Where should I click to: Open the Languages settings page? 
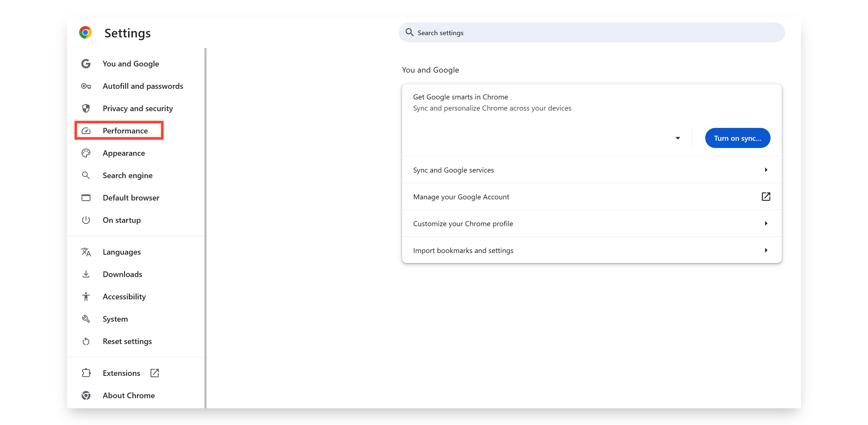coord(122,252)
